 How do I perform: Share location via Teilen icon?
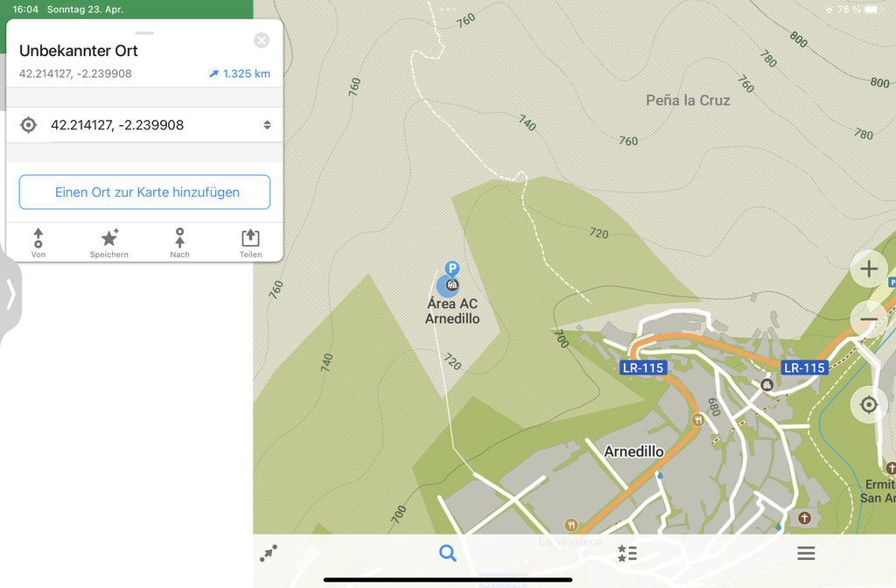tap(250, 243)
